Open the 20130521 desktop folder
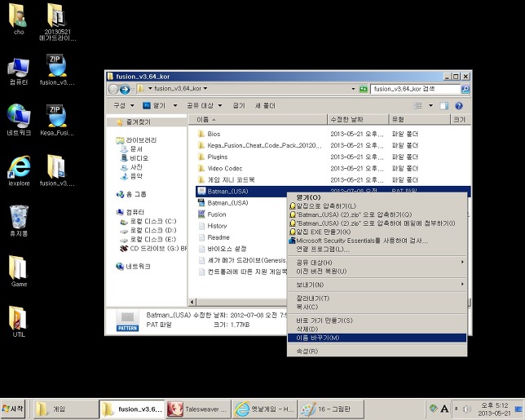525x420 pixels. [57, 21]
